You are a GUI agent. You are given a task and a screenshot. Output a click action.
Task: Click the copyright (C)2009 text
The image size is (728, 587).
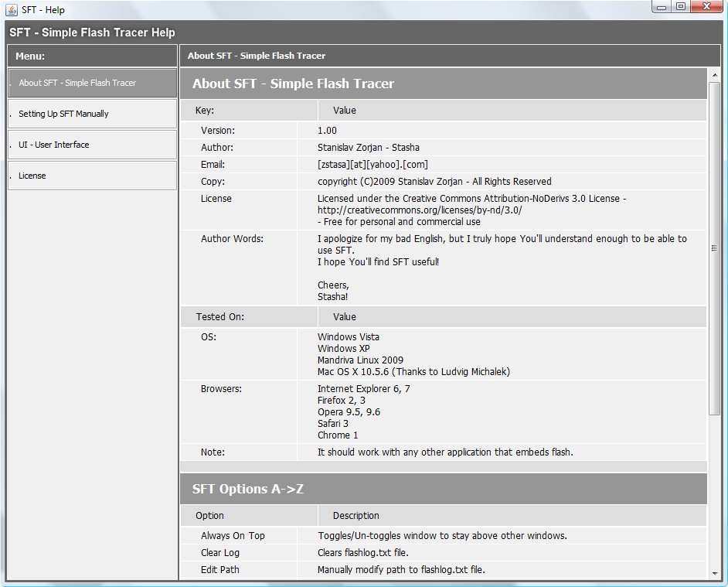[x=434, y=181]
